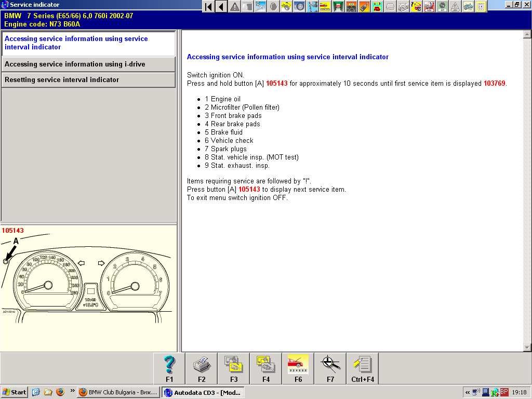Click the back arrow toolbar button
The width and height of the screenshot is (532, 399).
pyautogui.click(x=221, y=6)
